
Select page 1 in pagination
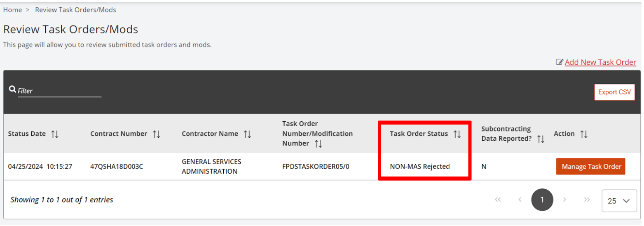[542, 200]
